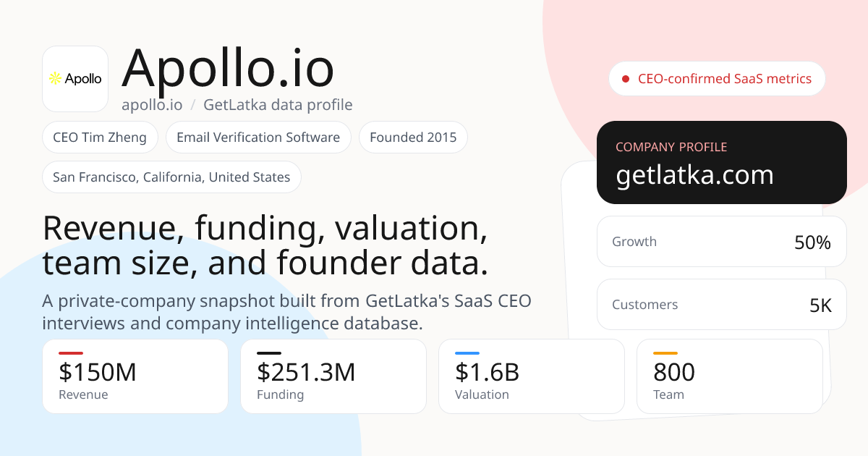Click the CEO-confirmed SaaS metrics badge
Viewport: 868px width, 456px height.
[717, 79]
